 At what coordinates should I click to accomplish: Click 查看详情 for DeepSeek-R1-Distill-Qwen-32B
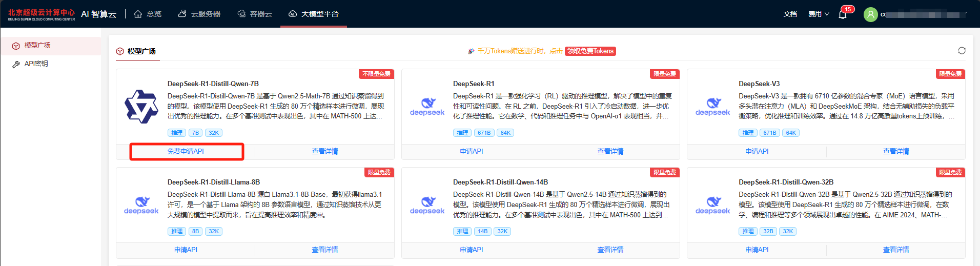coord(896,250)
